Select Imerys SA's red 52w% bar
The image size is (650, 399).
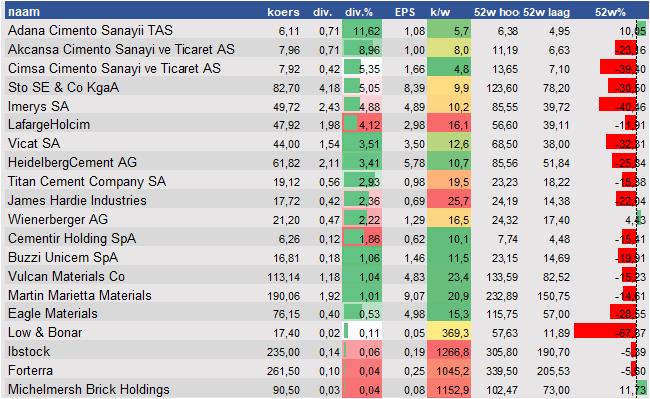tap(618, 104)
